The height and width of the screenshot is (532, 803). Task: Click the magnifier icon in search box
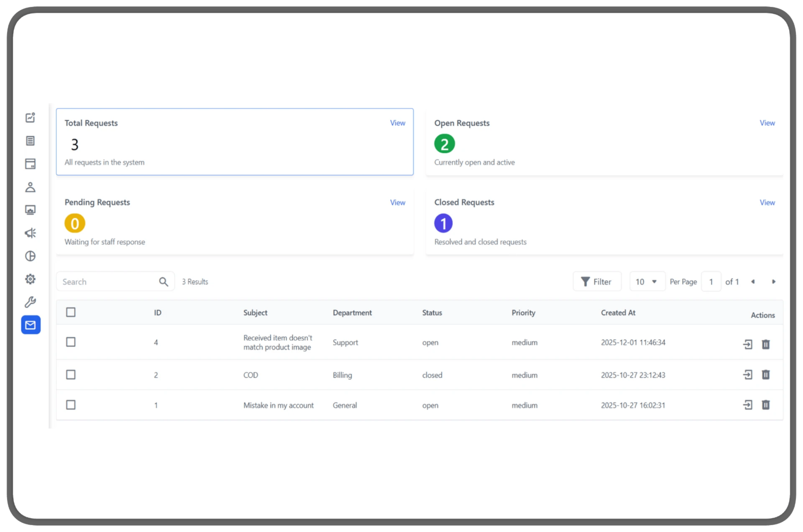pyautogui.click(x=163, y=282)
